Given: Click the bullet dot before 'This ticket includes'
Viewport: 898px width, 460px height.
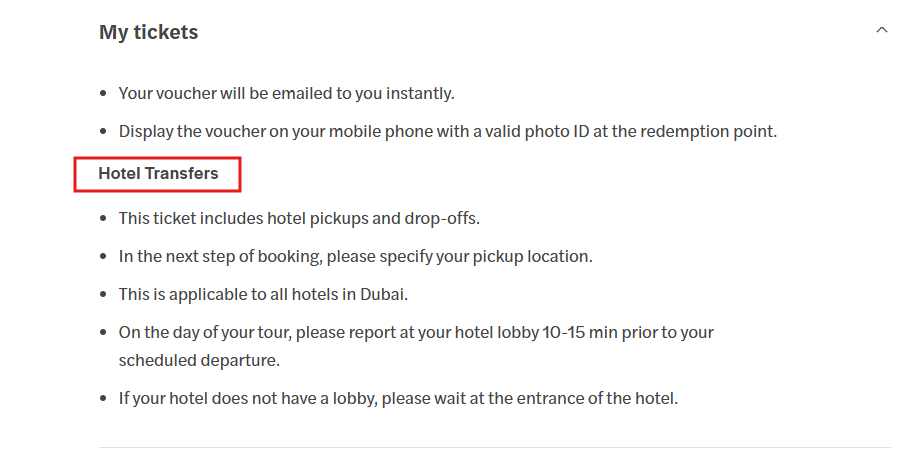Looking at the screenshot, I should 104,219.
